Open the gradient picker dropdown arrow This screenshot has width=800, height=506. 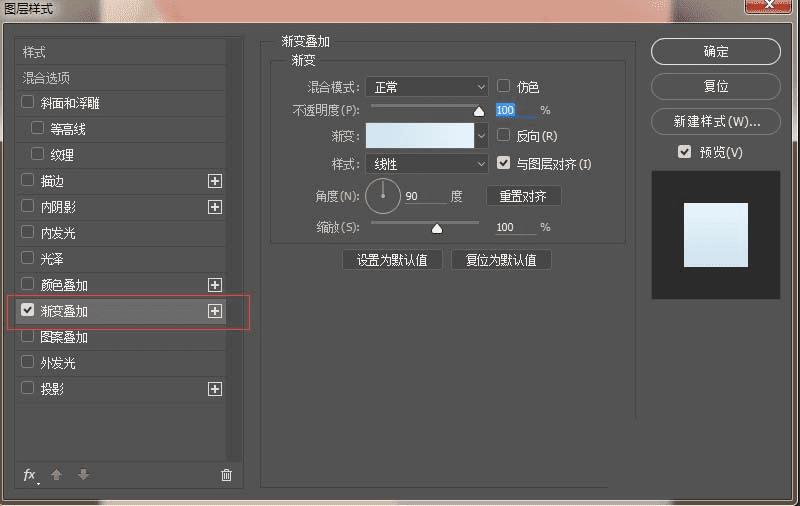[481, 136]
